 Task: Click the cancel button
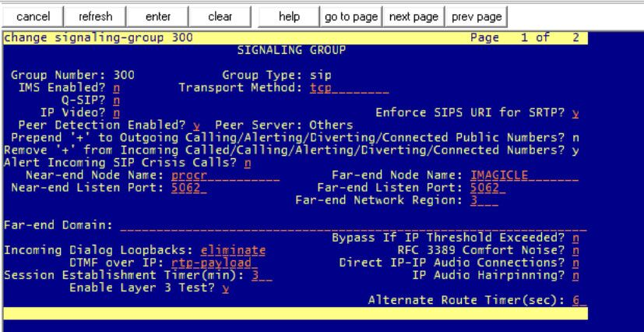[x=33, y=16]
